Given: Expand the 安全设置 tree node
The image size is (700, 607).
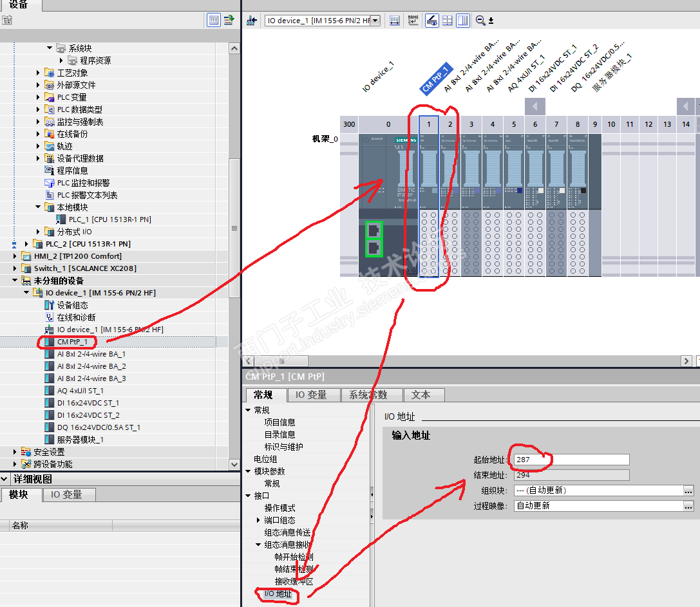Looking at the screenshot, I should pyautogui.click(x=15, y=452).
